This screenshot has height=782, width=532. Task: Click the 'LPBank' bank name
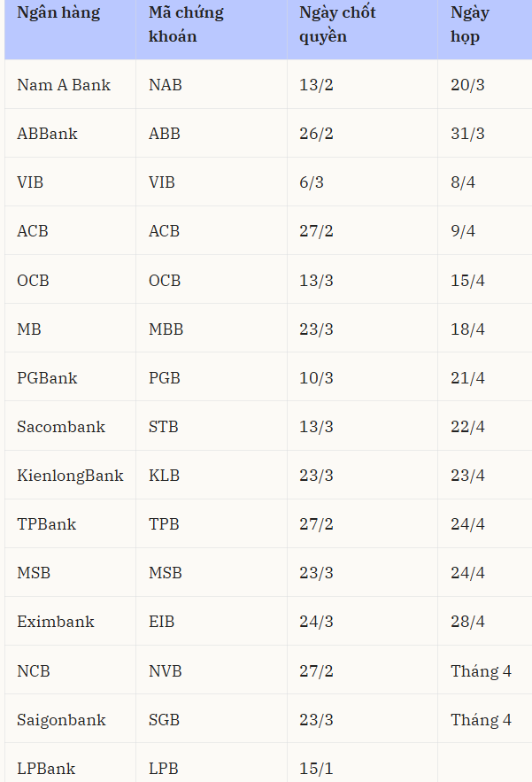[46, 769]
